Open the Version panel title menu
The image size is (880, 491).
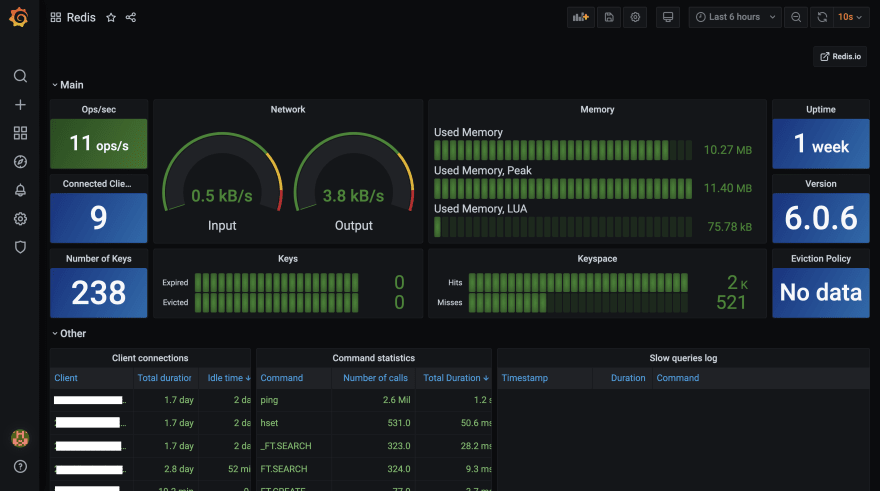coord(821,184)
